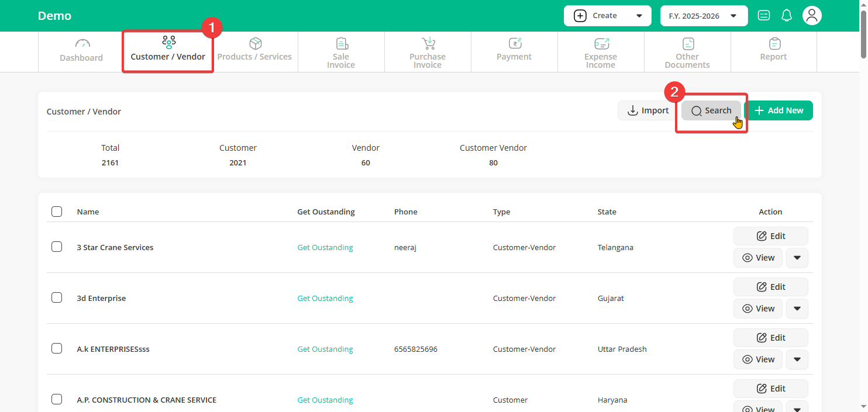Viewport: 868px width, 412px height.
Task: Open the Expense Income tab
Action: [601, 51]
